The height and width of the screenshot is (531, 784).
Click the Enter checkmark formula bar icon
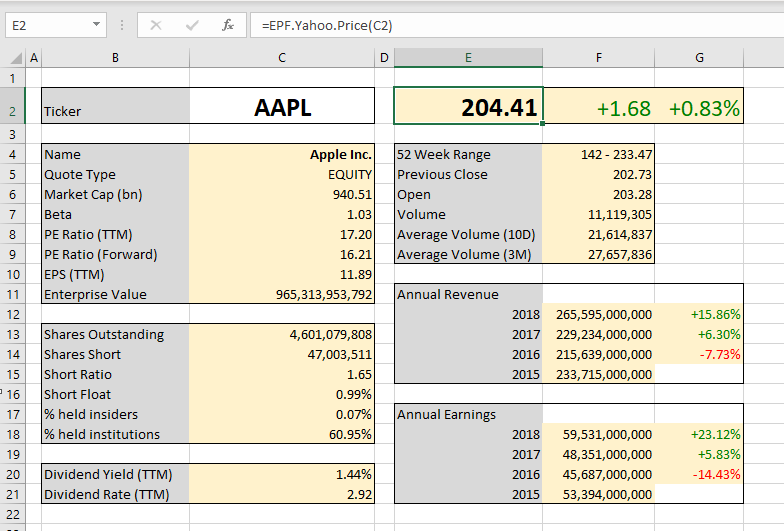[192, 25]
